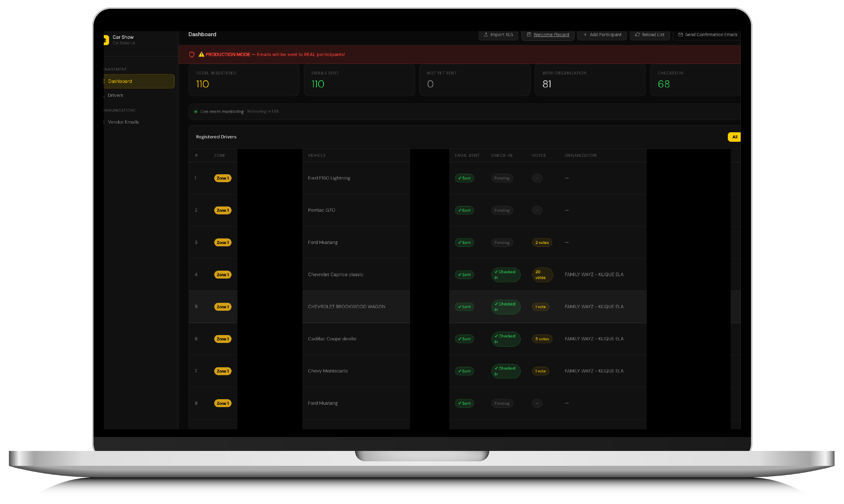Click Pending badge for Pontiac GTO
This screenshot has height=504, width=844.
[502, 211]
